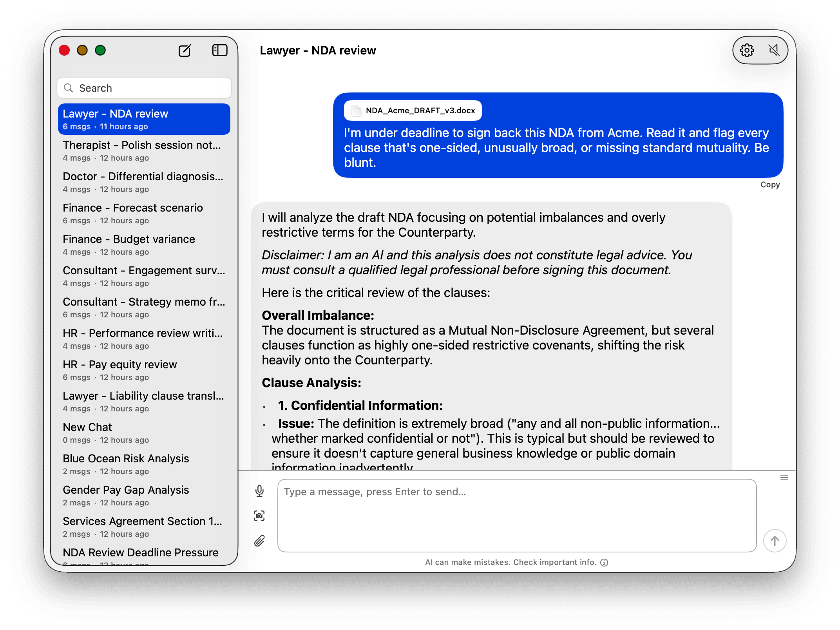The width and height of the screenshot is (840, 630).
Task: Click the yellow minimize window button
Action: point(82,51)
